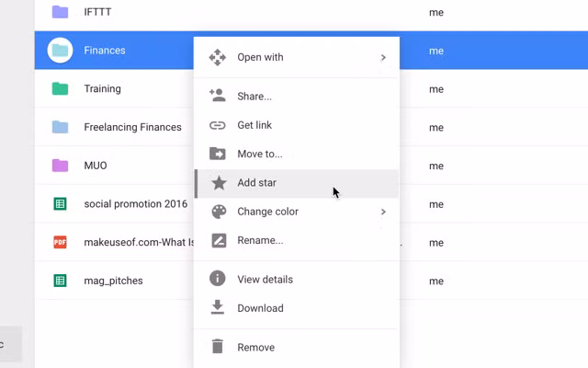Screen dimensions: 588x368
Task: Select the social promotion 2016 spreadsheet
Action: click(x=135, y=204)
